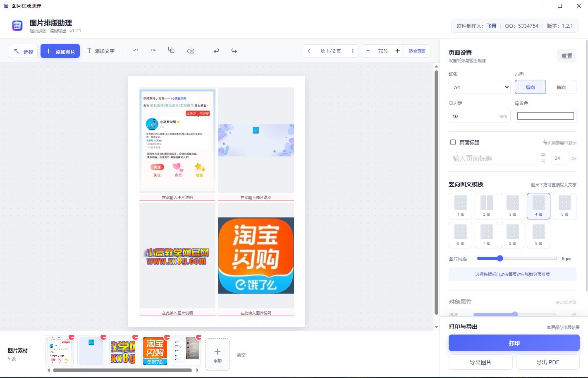Click the rotate clockwise icon
This screenshot has width=588, height=378.
tap(153, 51)
